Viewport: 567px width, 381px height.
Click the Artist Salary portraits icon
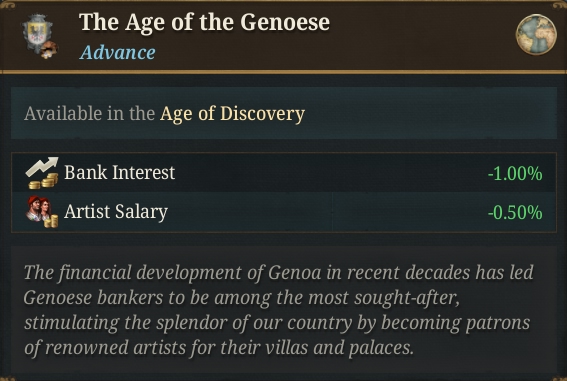pos(42,212)
